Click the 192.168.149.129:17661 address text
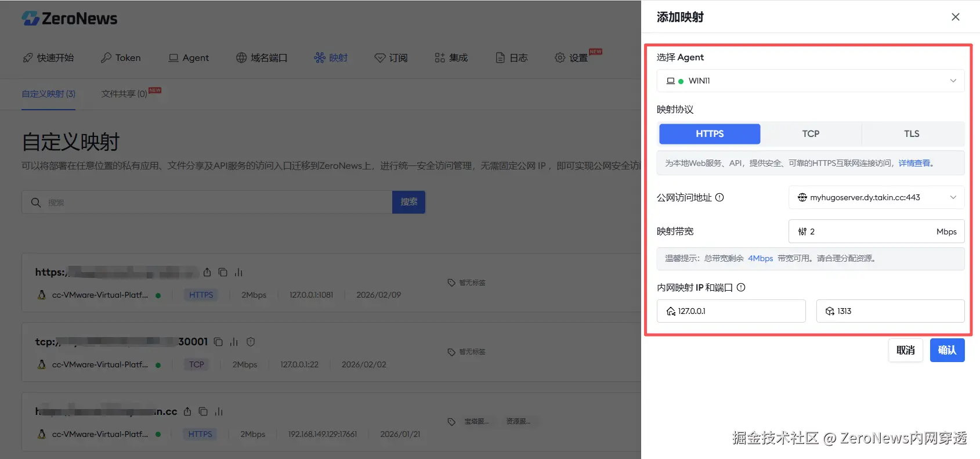Image resolution: width=980 pixels, height=459 pixels. pos(323,434)
